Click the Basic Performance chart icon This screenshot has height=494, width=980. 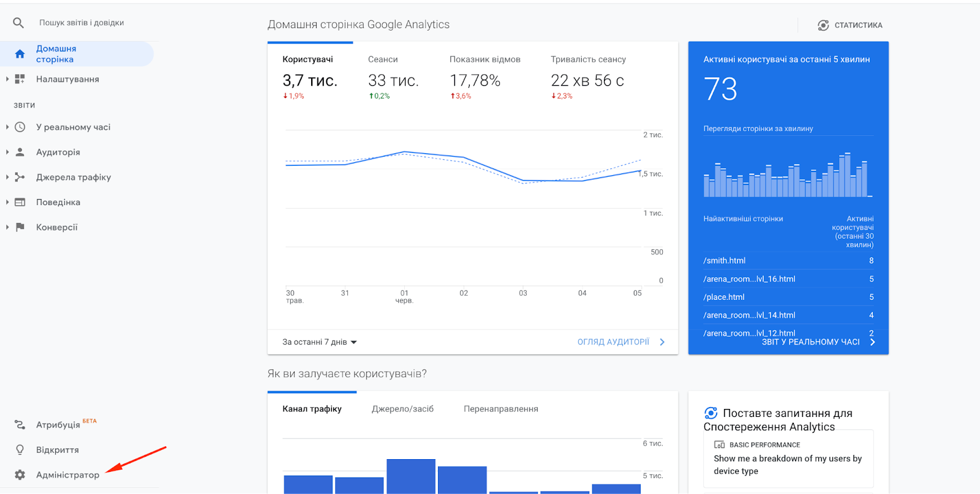pos(720,445)
